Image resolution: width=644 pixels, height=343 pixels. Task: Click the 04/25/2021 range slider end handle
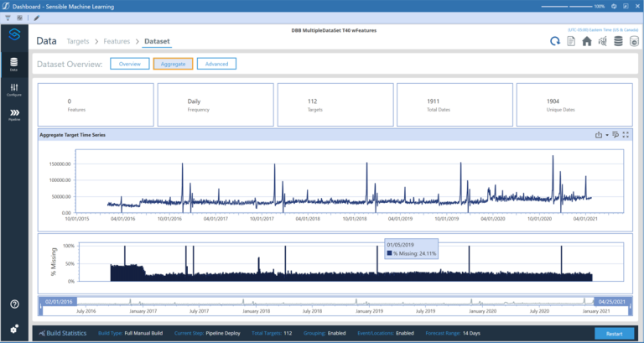click(613, 300)
